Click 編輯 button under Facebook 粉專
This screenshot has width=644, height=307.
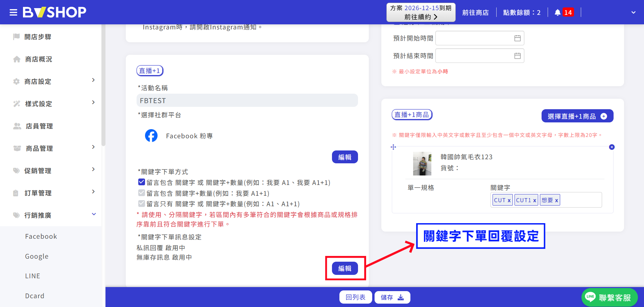[345, 157]
